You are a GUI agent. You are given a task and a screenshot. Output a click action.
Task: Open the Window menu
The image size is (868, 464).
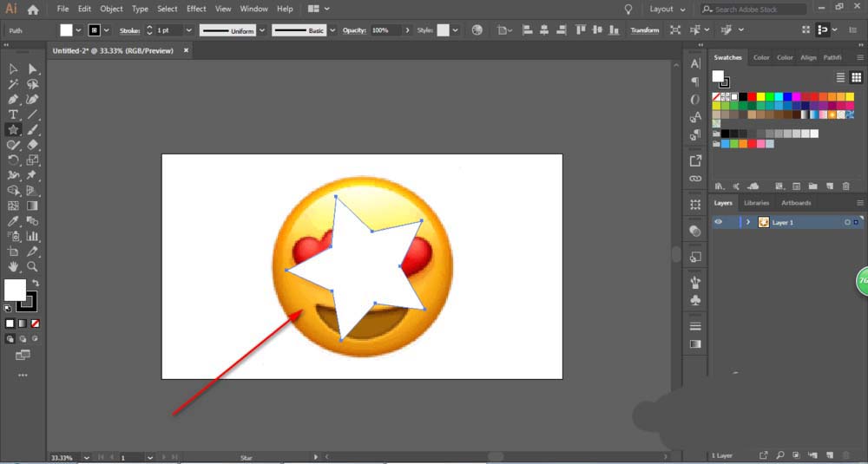(x=253, y=9)
